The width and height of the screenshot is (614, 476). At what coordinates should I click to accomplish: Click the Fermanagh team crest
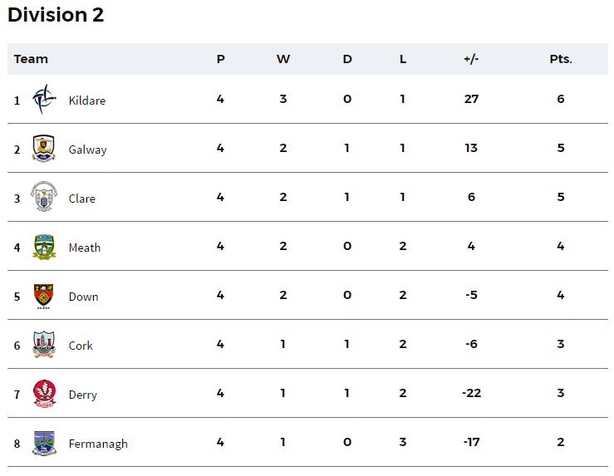click(44, 443)
